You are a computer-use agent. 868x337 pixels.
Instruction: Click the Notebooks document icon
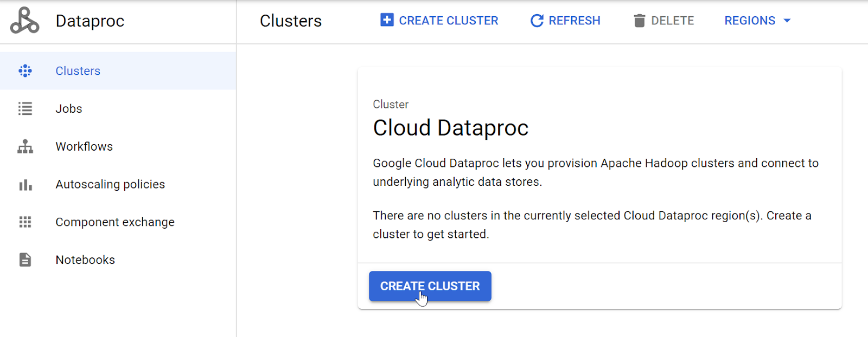click(x=25, y=260)
